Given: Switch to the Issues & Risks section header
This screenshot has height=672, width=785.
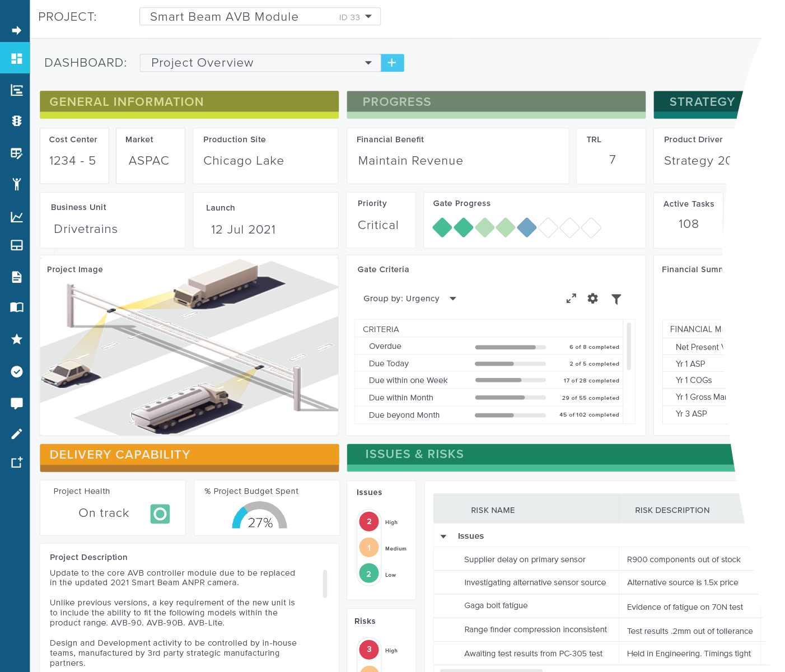Looking at the screenshot, I should tap(414, 454).
